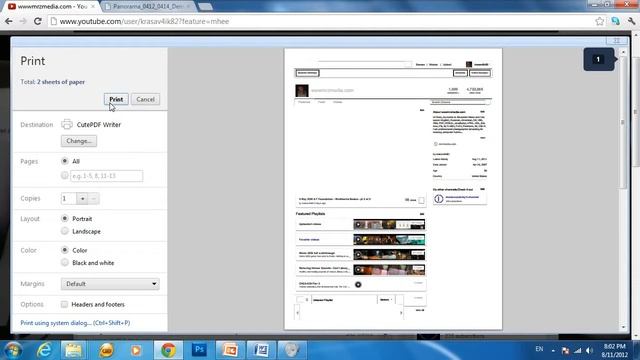Open the Media Player taskbar icon
Screen dimensions: 640x360
point(136,350)
